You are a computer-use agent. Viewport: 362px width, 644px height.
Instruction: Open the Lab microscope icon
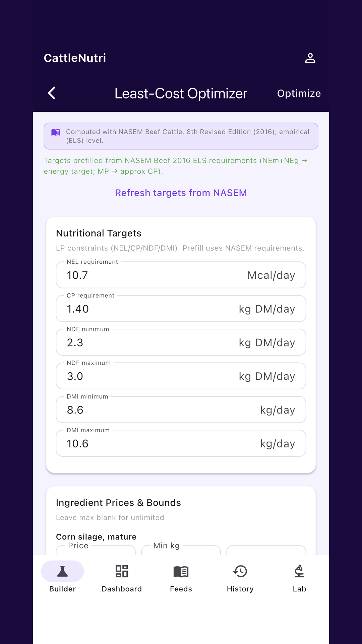tap(299, 571)
